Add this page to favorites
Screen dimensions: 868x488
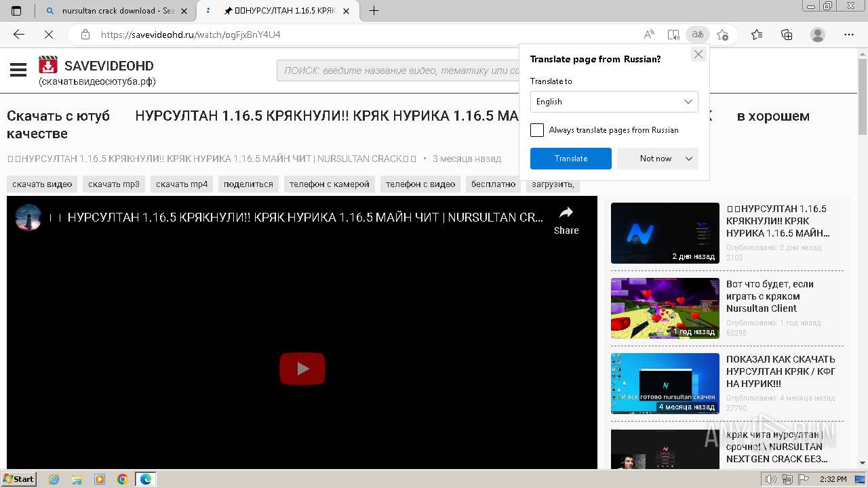tap(722, 35)
